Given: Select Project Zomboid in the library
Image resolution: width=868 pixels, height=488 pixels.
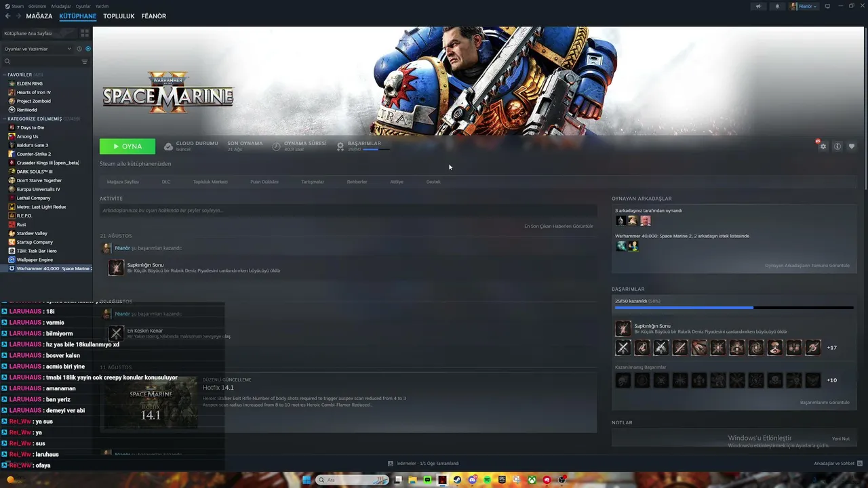Looking at the screenshot, I should 33,101.
